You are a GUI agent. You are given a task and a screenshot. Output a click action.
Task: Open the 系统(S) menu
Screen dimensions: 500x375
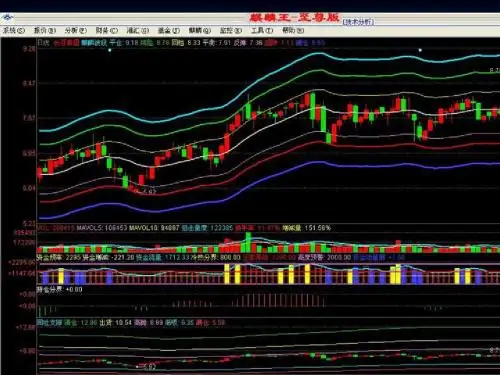pyautogui.click(x=14, y=30)
